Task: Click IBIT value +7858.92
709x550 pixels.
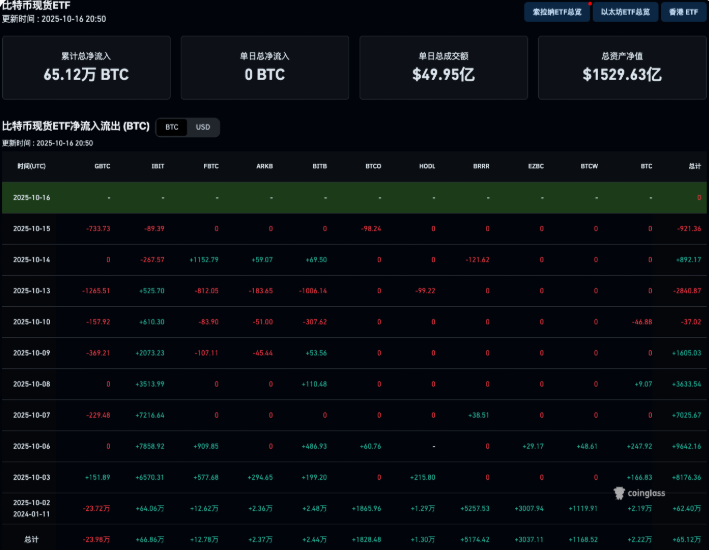Action: (x=150, y=446)
